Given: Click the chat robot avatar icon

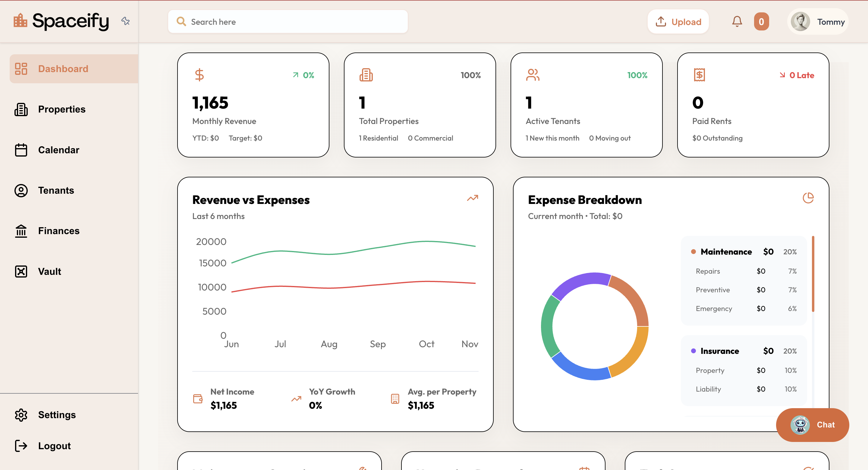Looking at the screenshot, I should tap(800, 425).
